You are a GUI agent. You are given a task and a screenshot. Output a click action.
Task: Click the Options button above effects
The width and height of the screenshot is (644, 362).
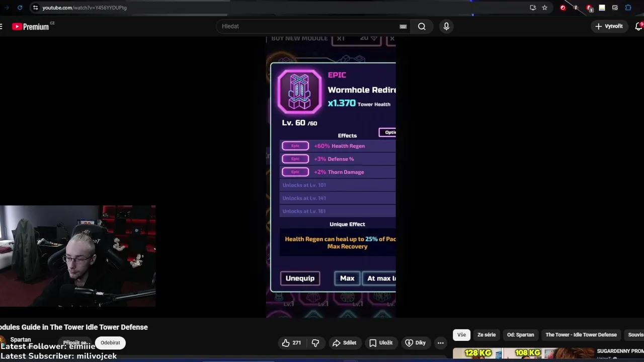click(x=387, y=132)
